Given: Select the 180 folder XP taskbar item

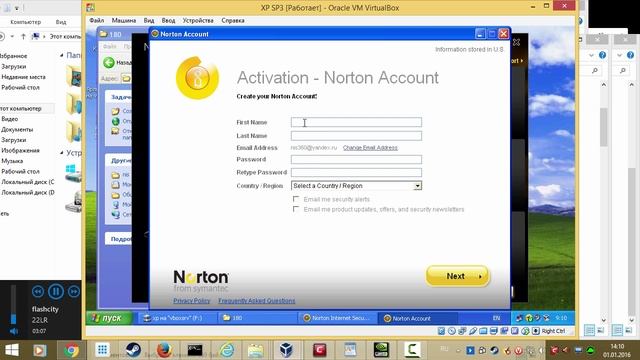Looking at the screenshot, I should 257,318.
